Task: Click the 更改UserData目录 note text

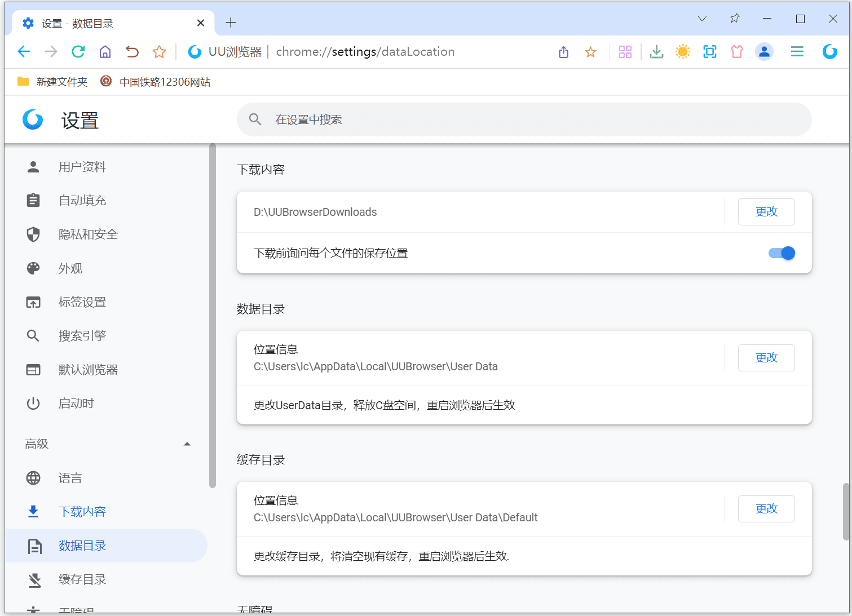Action: 385,405
